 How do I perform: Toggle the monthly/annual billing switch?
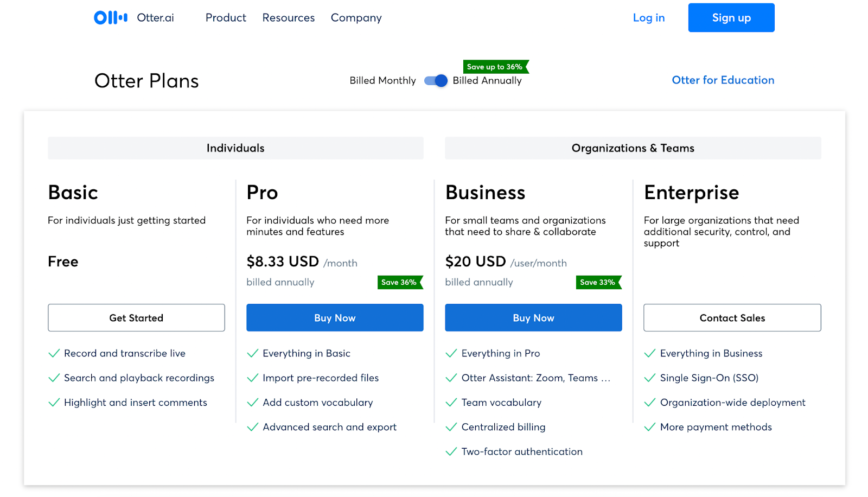coord(436,81)
